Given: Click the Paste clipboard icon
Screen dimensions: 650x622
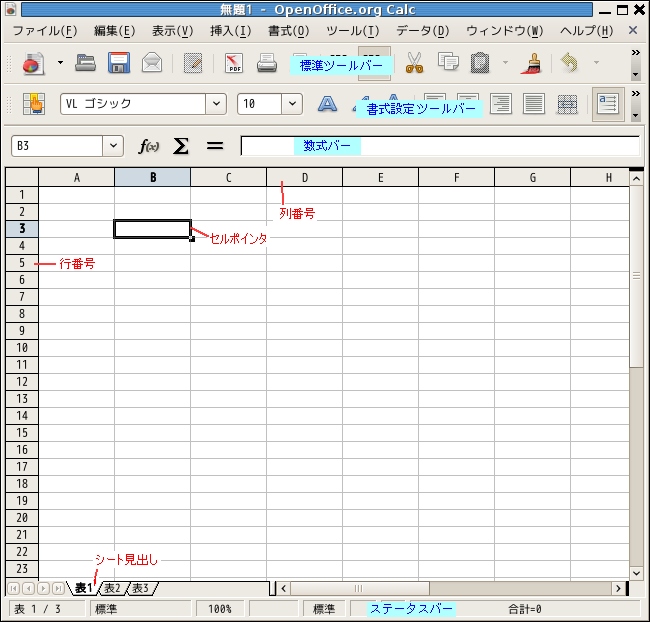Looking at the screenshot, I should pos(480,63).
